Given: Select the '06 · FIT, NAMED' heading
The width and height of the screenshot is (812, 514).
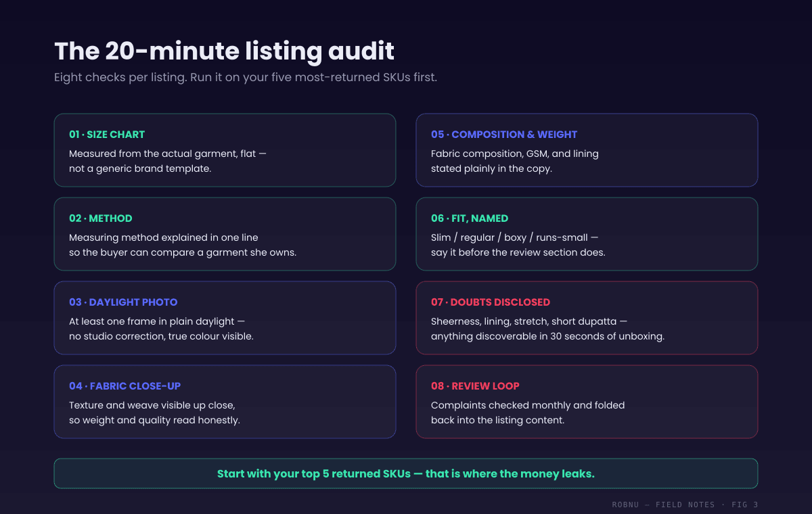Looking at the screenshot, I should tap(470, 218).
